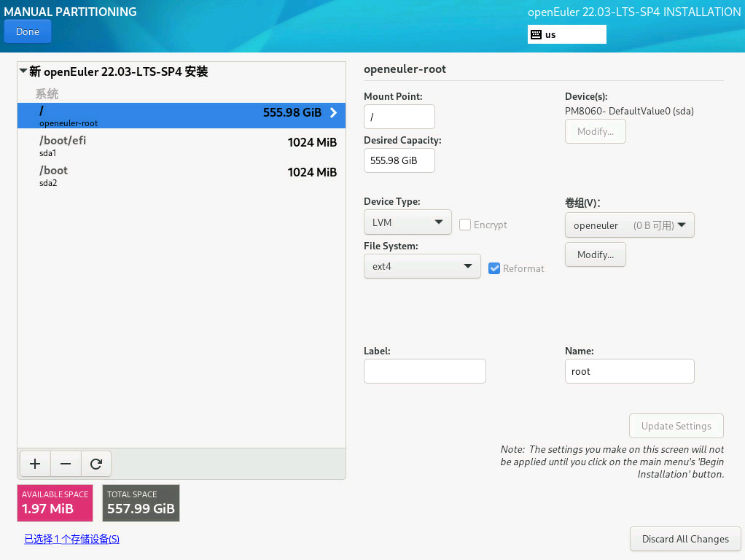
Task: Click Modify under Device(s)
Action: point(596,131)
